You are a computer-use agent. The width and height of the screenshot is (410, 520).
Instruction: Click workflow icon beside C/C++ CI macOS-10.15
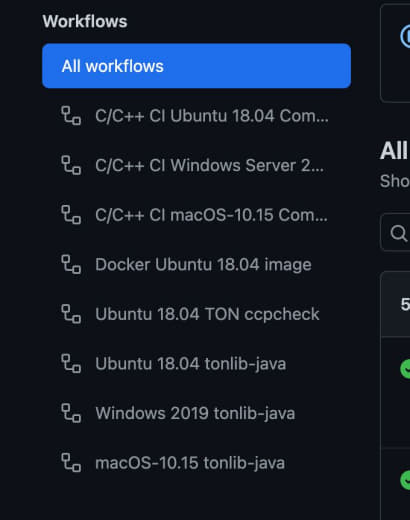[71, 215]
